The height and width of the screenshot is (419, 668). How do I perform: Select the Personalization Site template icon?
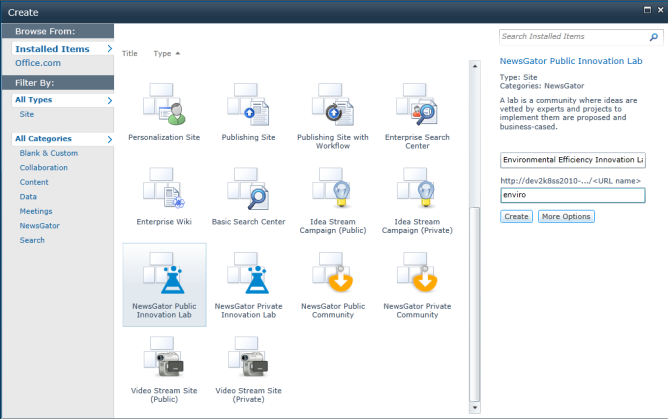point(165,105)
